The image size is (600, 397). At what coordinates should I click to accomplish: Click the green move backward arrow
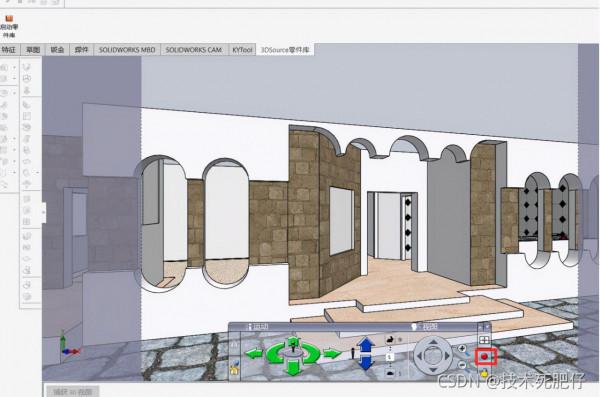tap(293, 369)
